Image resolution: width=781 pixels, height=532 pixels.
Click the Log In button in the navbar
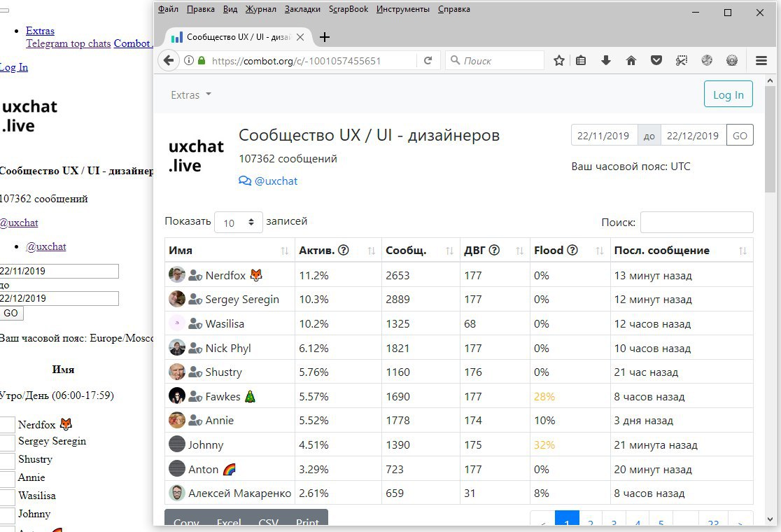coord(729,94)
